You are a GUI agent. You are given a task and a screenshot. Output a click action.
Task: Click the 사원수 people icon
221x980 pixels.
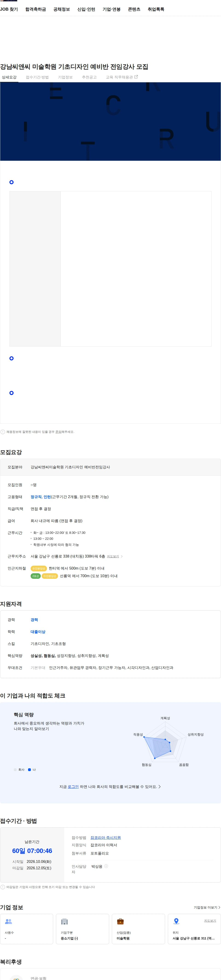pos(8,921)
